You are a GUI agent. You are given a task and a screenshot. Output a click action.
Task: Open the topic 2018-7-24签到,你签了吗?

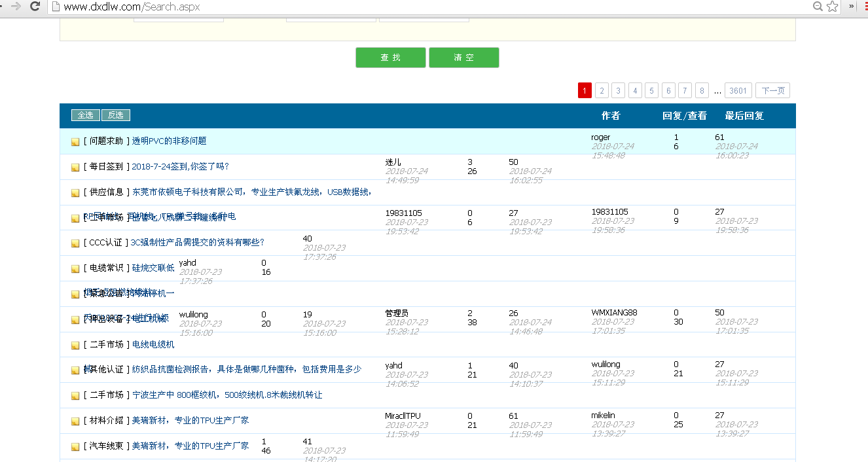tap(179, 167)
